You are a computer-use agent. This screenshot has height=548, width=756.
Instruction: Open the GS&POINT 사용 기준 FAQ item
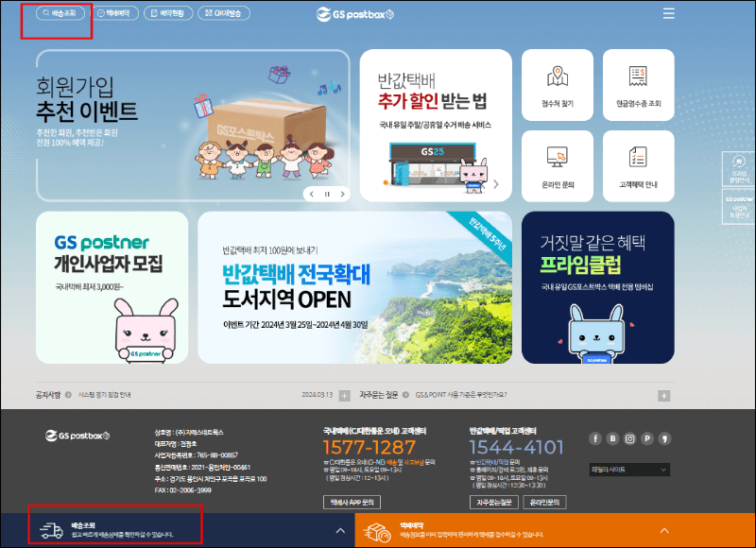point(461,395)
